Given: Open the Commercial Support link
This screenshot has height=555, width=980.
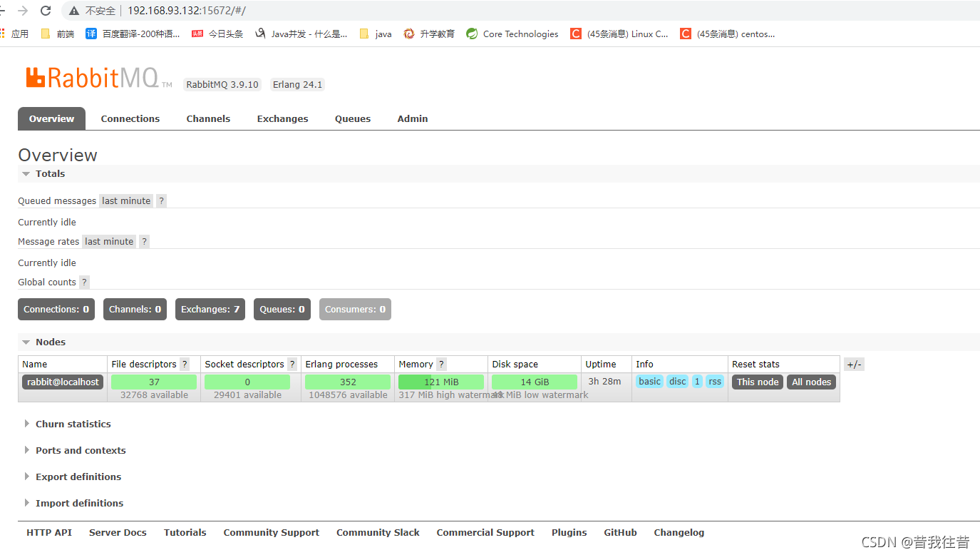Looking at the screenshot, I should tap(485, 533).
